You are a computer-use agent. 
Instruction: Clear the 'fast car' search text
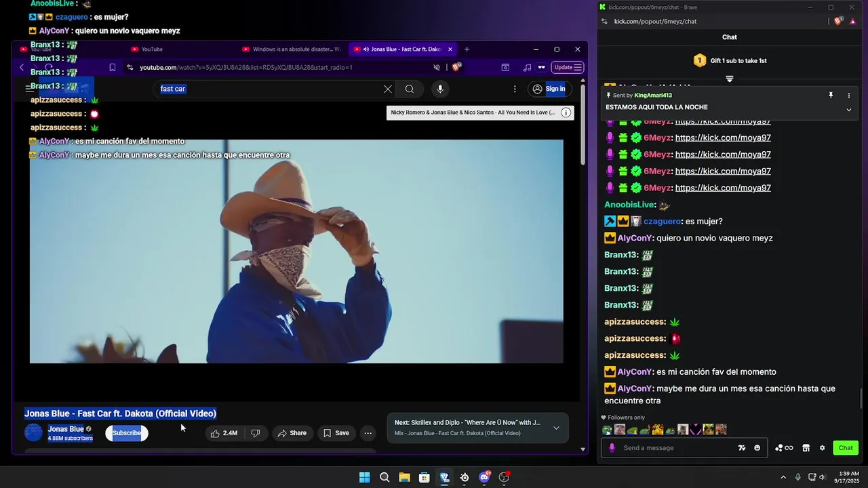[388, 89]
